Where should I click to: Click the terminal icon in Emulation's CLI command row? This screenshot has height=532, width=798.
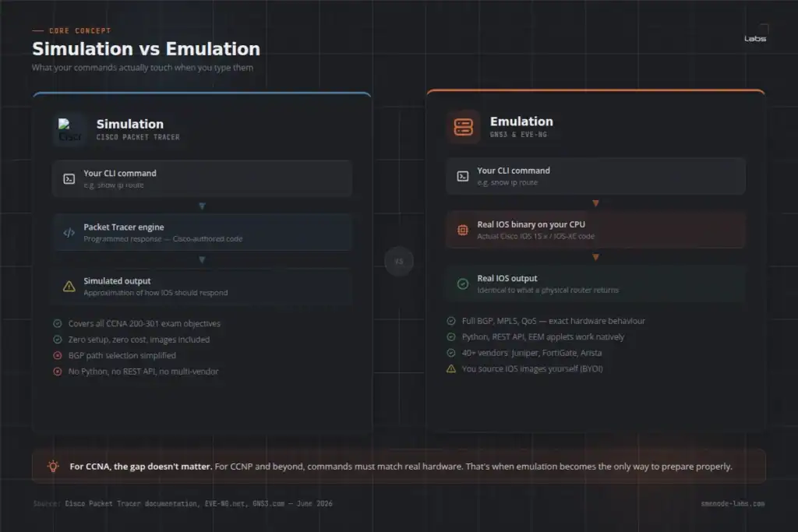463,177
